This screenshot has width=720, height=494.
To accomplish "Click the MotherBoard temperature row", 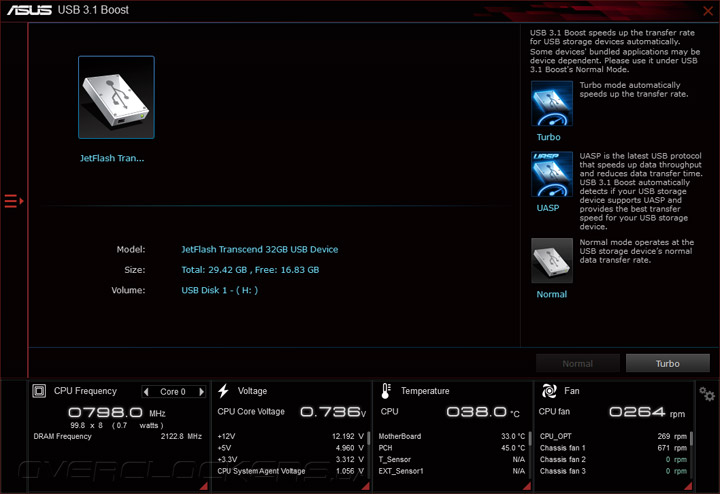I will point(452,436).
